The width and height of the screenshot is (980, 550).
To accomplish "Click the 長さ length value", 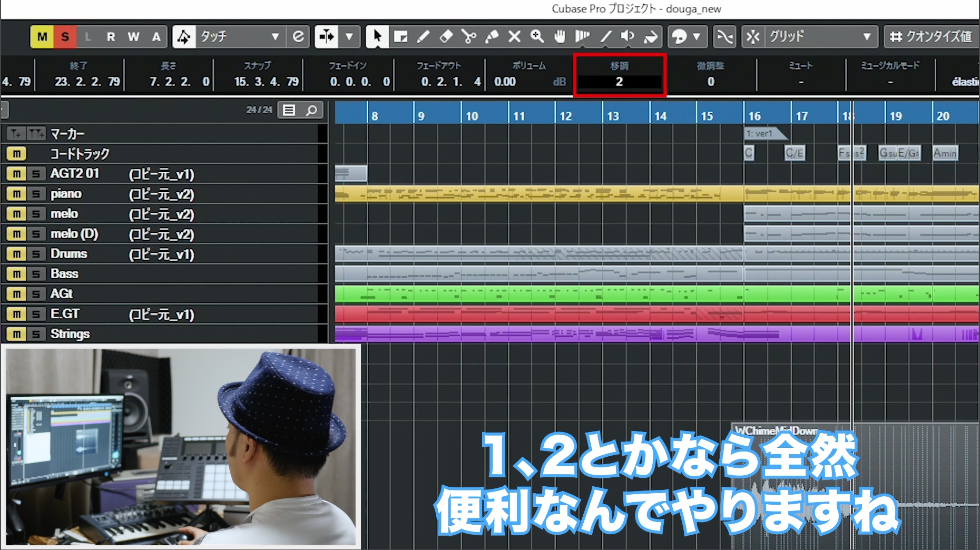I will click(x=179, y=82).
